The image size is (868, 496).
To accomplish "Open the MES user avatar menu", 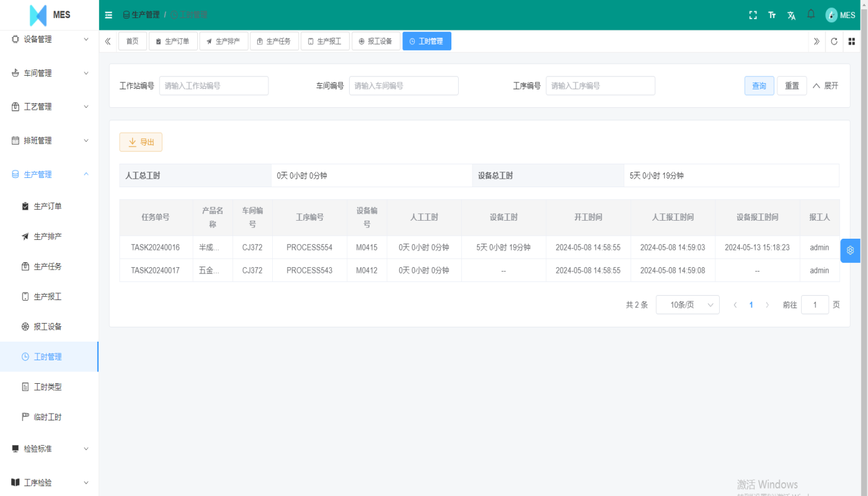I will (840, 15).
